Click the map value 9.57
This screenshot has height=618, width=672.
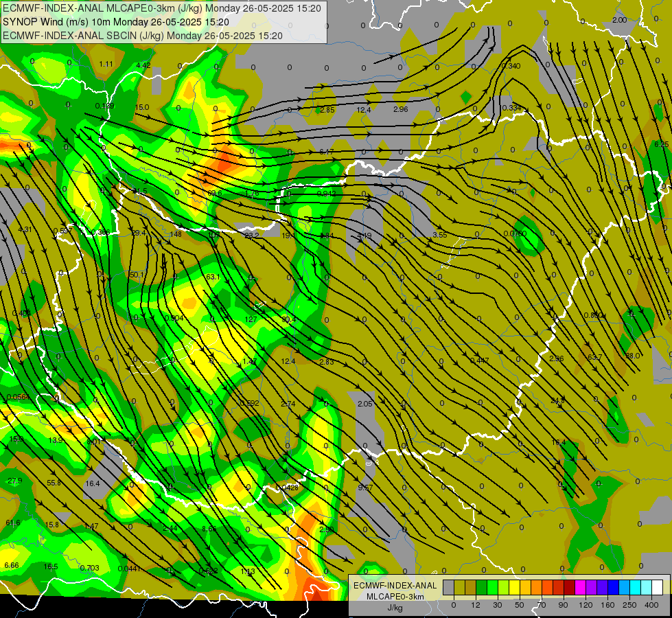365,488
